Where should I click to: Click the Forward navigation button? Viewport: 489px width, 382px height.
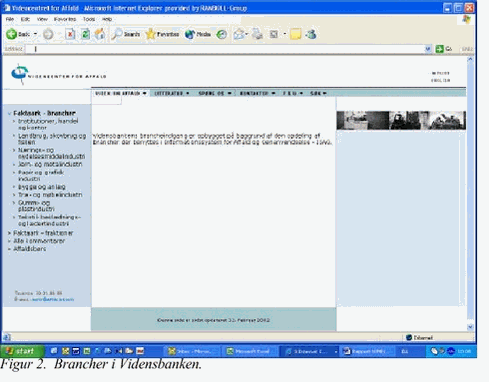(48, 34)
